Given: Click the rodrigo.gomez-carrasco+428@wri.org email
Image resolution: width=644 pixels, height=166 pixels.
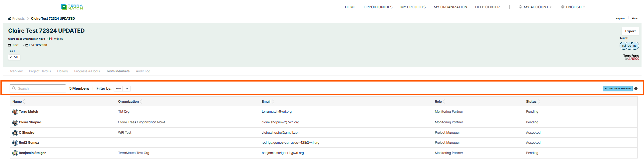Looking at the screenshot, I should pyautogui.click(x=290, y=143).
